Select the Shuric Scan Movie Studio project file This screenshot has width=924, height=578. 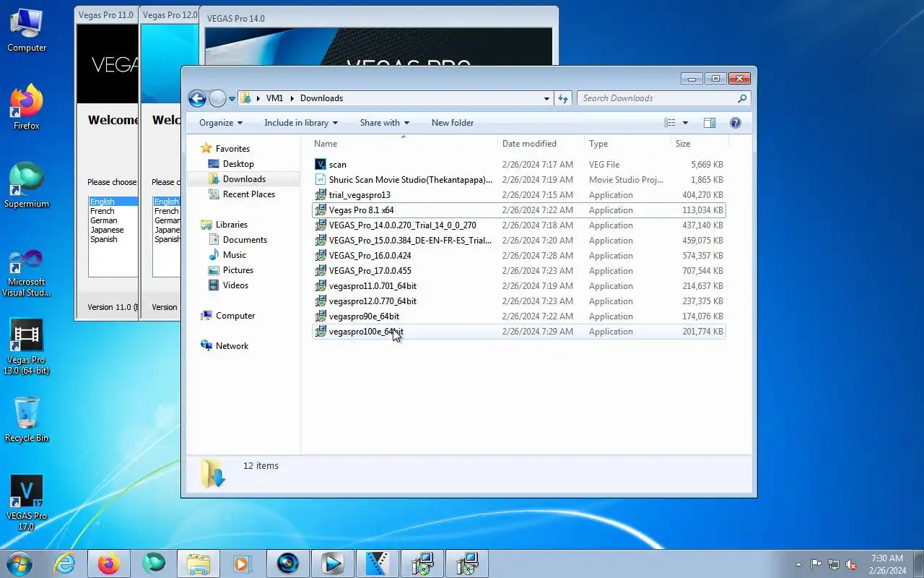click(518, 180)
